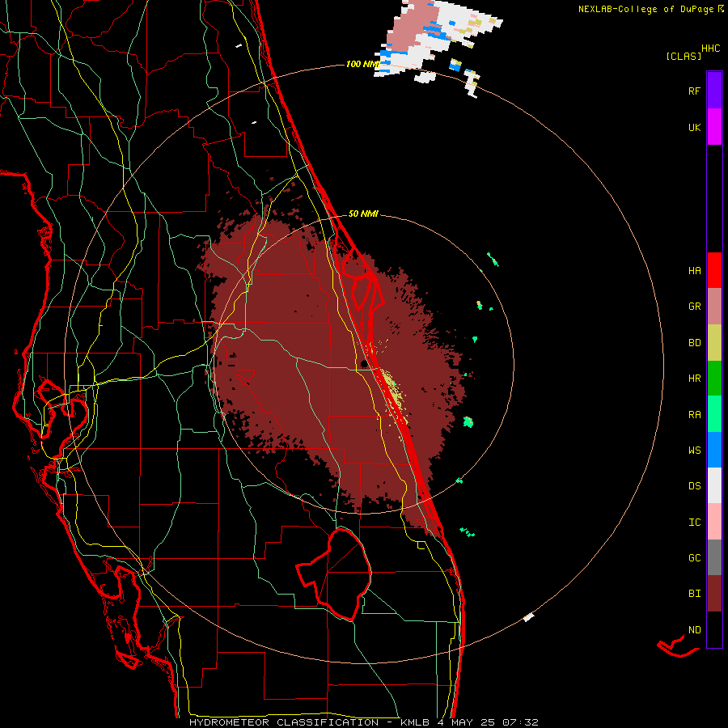Image resolution: width=728 pixels, height=728 pixels.
Task: Click the IC legend label
Action: pyautogui.click(x=695, y=523)
